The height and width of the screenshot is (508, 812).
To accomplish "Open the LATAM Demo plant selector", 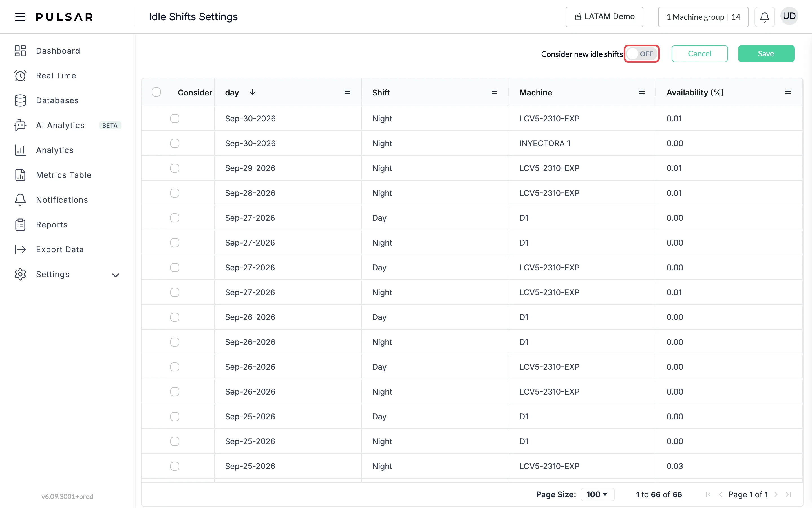I will pyautogui.click(x=604, y=17).
